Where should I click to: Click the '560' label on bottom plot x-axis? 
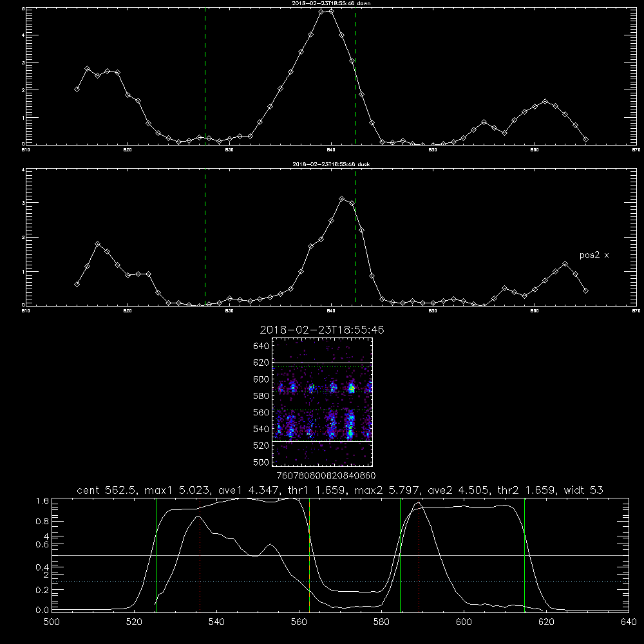[x=299, y=622]
